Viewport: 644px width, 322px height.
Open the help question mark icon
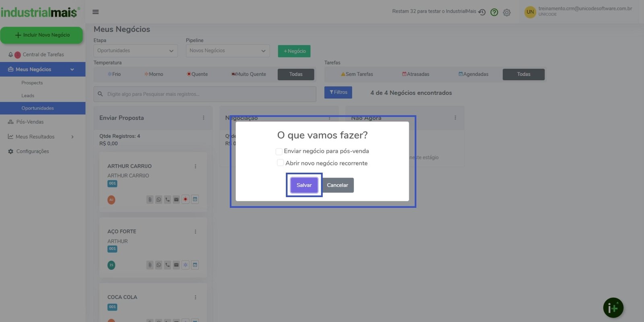pos(494,12)
